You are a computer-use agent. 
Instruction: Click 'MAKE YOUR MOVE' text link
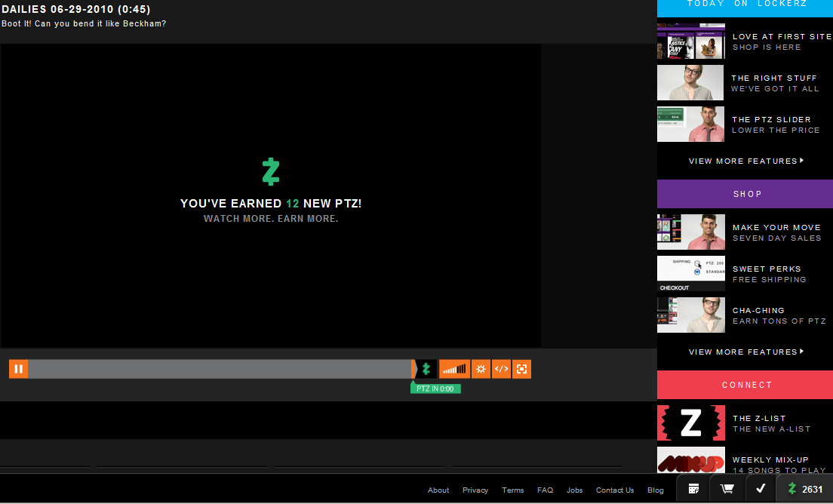click(x=776, y=227)
